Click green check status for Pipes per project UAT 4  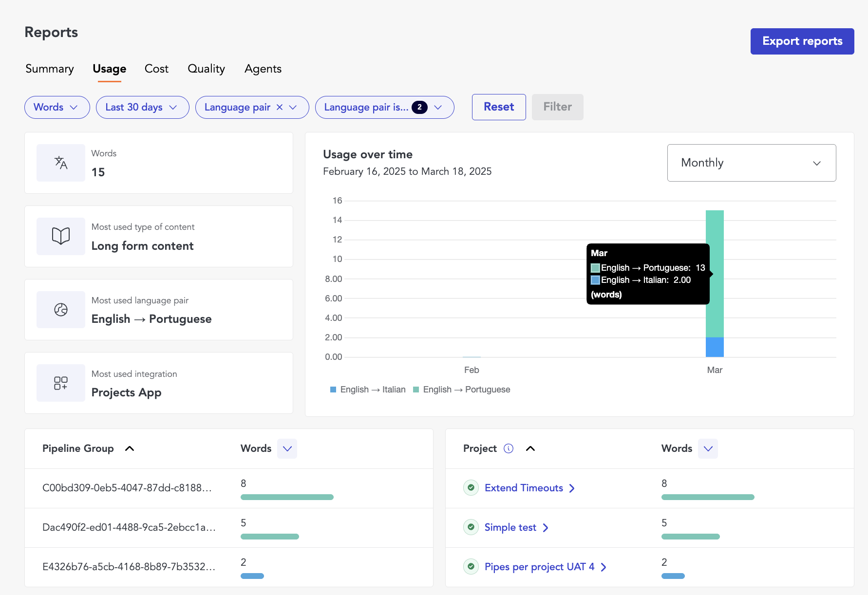pyautogui.click(x=471, y=566)
